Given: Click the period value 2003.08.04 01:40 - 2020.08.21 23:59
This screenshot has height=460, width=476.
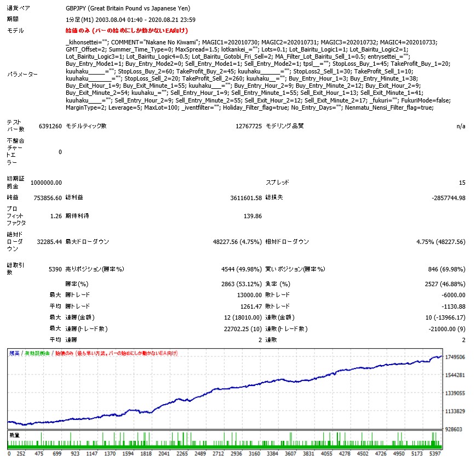Looking at the screenshot, I should (x=145, y=20).
